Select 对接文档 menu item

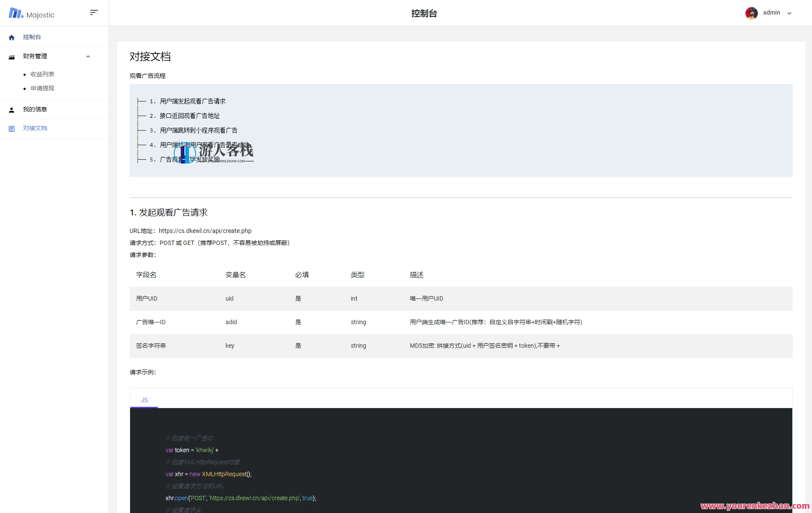35,128
